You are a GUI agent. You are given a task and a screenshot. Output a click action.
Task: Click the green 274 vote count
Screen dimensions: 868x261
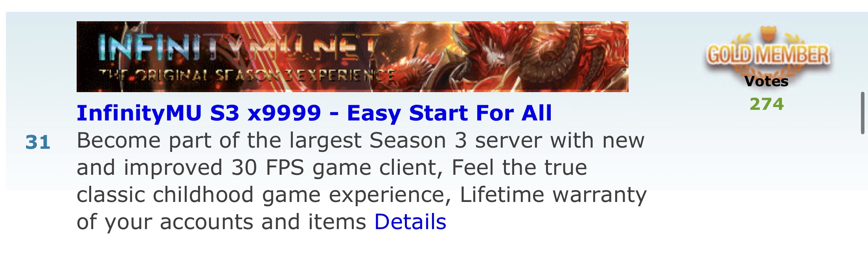767,104
